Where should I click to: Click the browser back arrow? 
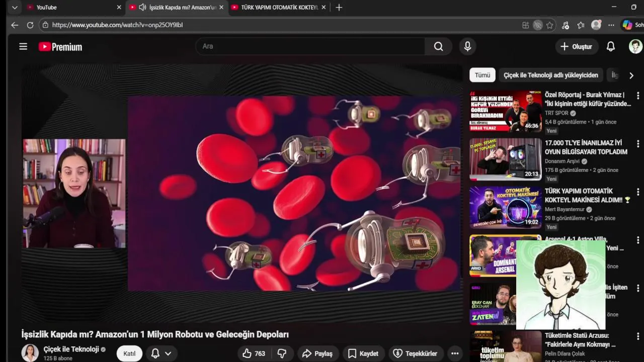15,25
